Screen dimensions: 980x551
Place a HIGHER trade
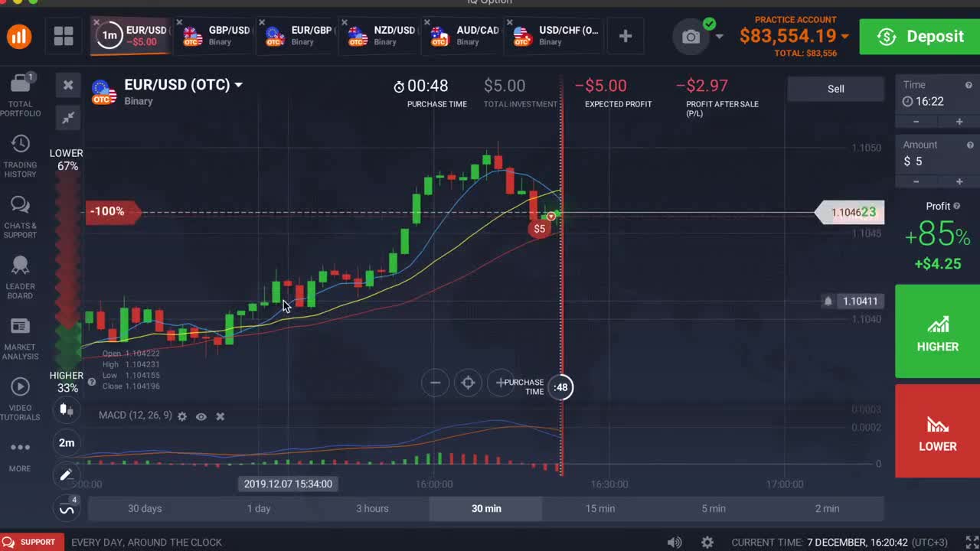(937, 331)
